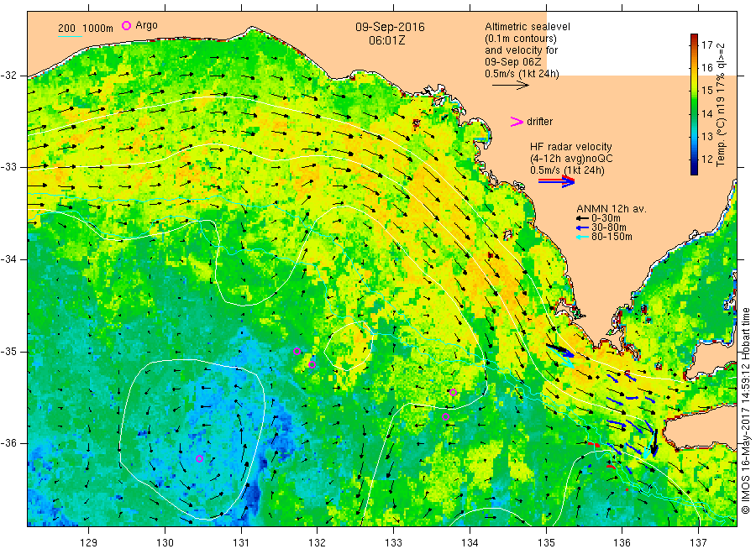Click the magenta drifter legend arrowhead
The height and width of the screenshot is (554, 756).
(517, 122)
